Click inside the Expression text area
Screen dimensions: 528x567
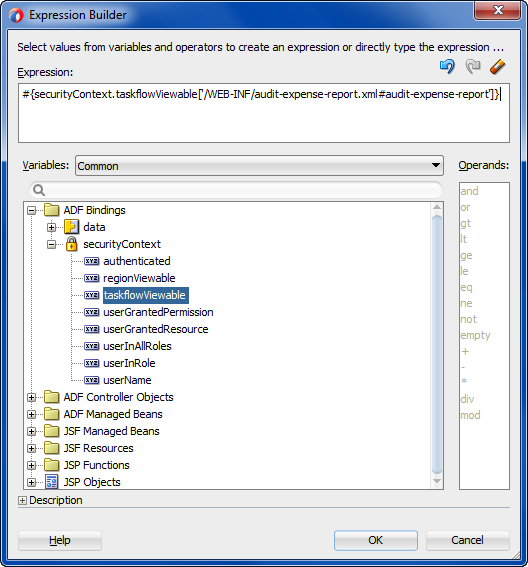[x=264, y=113]
